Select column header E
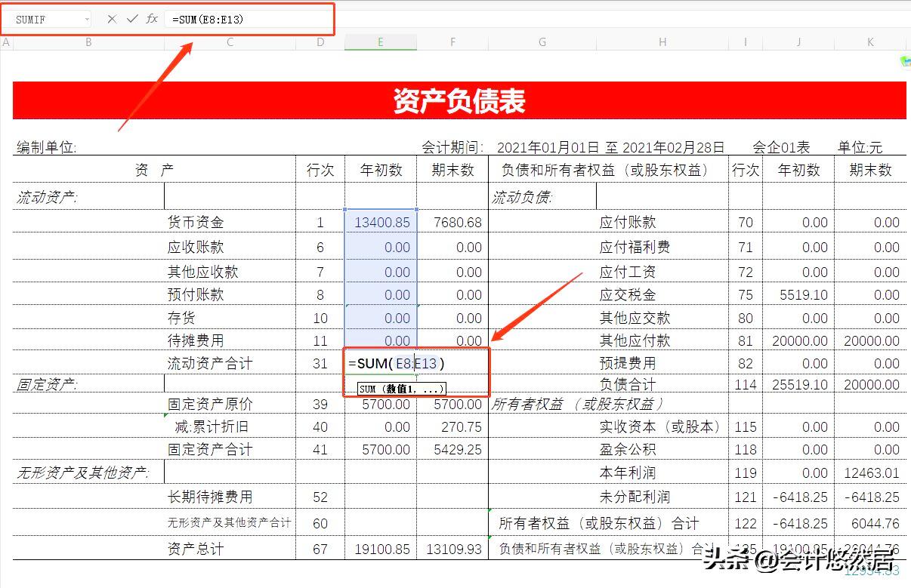911x588 pixels. pos(381,42)
